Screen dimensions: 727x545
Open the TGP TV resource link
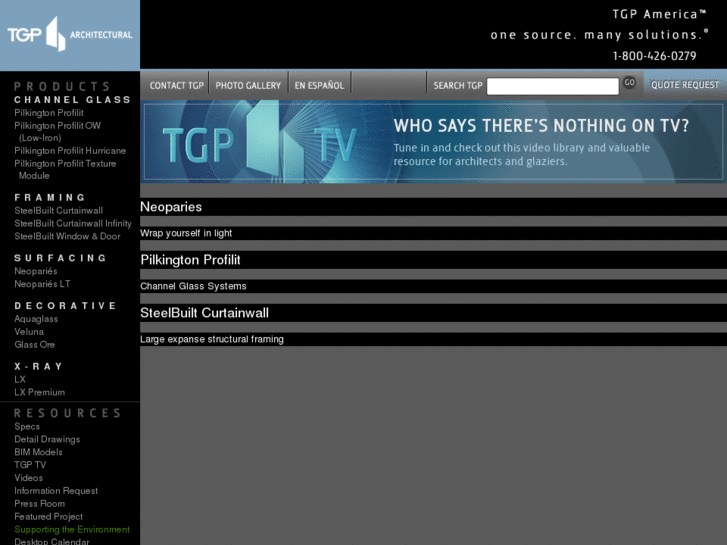[x=30, y=465]
